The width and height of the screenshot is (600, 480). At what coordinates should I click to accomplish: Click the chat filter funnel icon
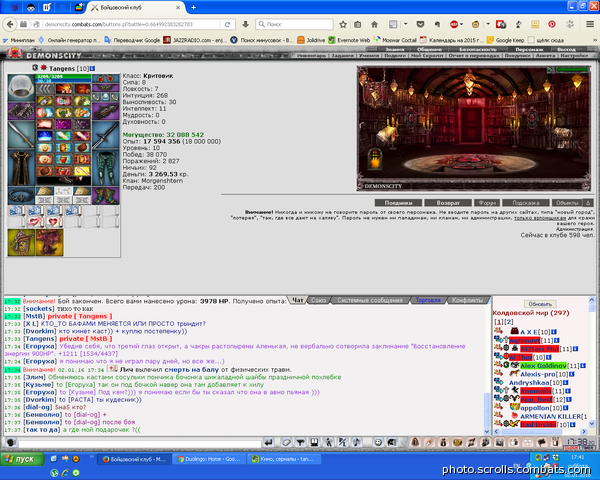(301, 442)
